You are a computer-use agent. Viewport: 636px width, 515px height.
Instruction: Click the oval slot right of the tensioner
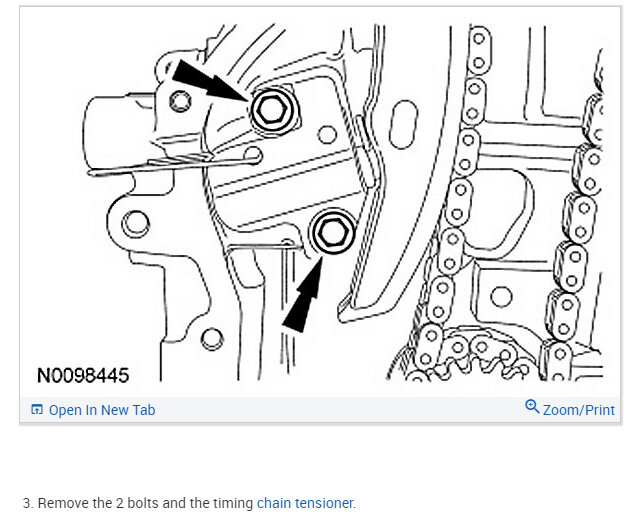tap(403, 124)
